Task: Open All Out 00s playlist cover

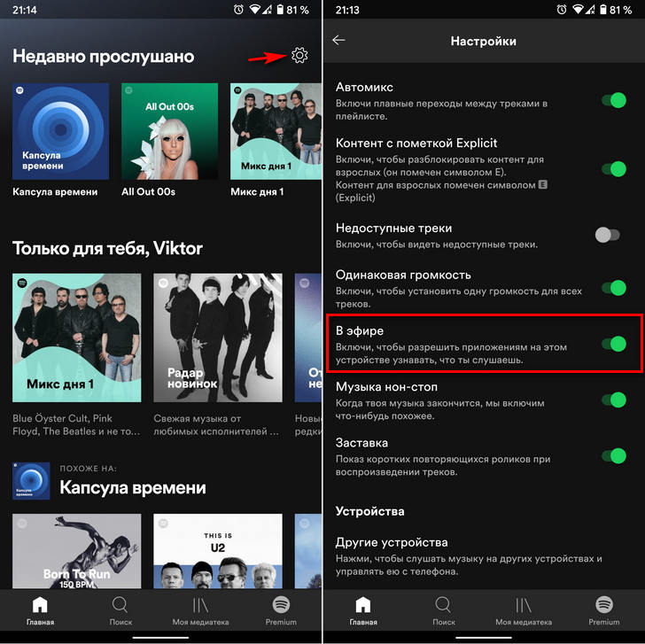Action: (x=169, y=131)
